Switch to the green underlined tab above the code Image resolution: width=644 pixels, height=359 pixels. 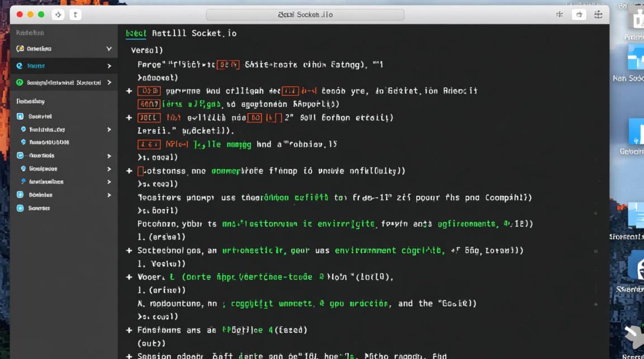136,34
